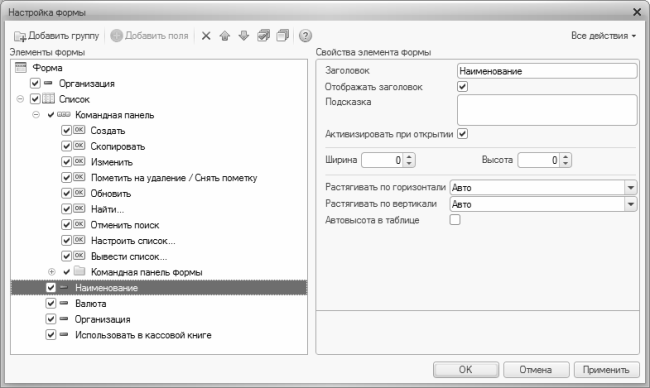This screenshot has width=650, height=388.
Task: Click the uncheck all elements icon
Action: 282,36
